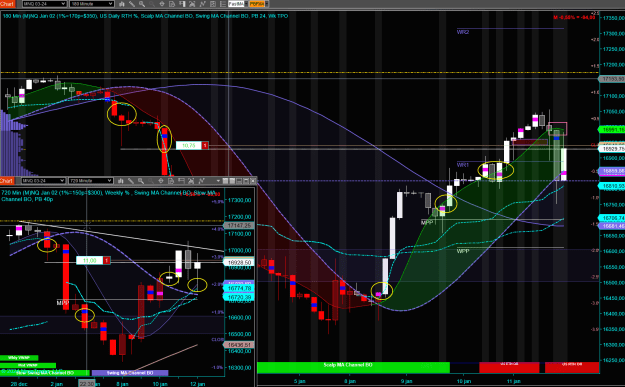The width and height of the screenshot is (625, 387).
Task: Select the 10,75 order price marker
Action: [189, 145]
